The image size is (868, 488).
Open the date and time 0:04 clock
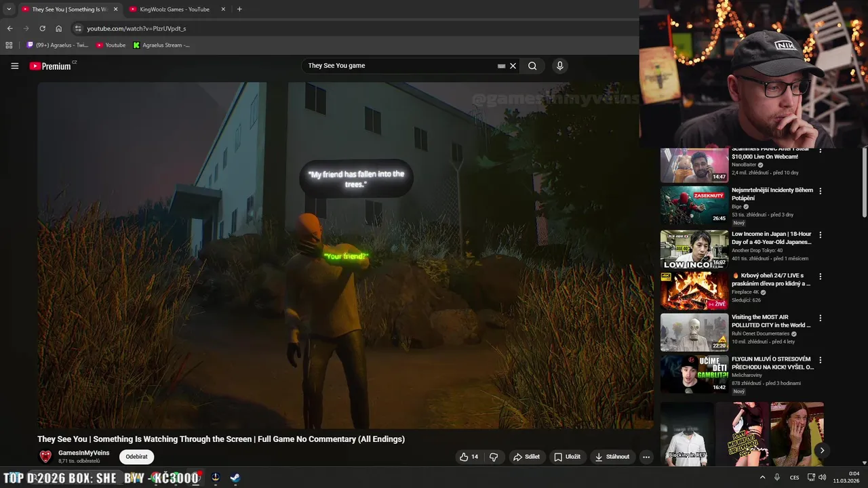[x=846, y=477]
